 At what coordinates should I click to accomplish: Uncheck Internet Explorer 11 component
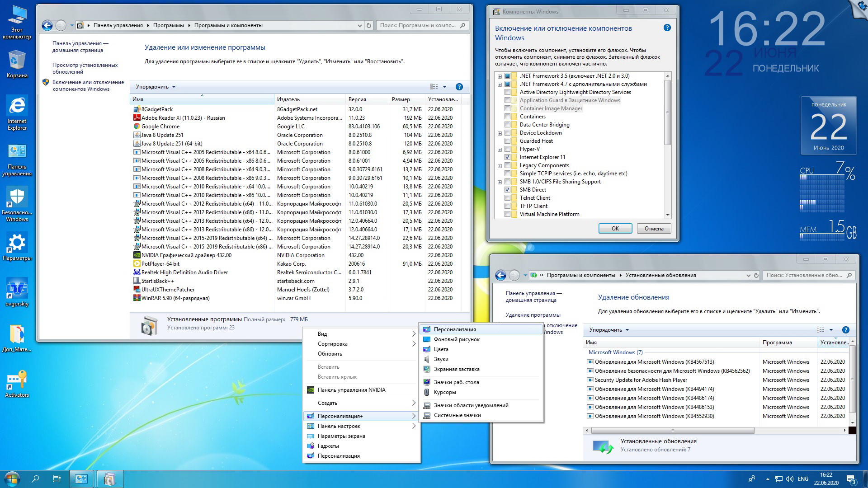coord(507,157)
